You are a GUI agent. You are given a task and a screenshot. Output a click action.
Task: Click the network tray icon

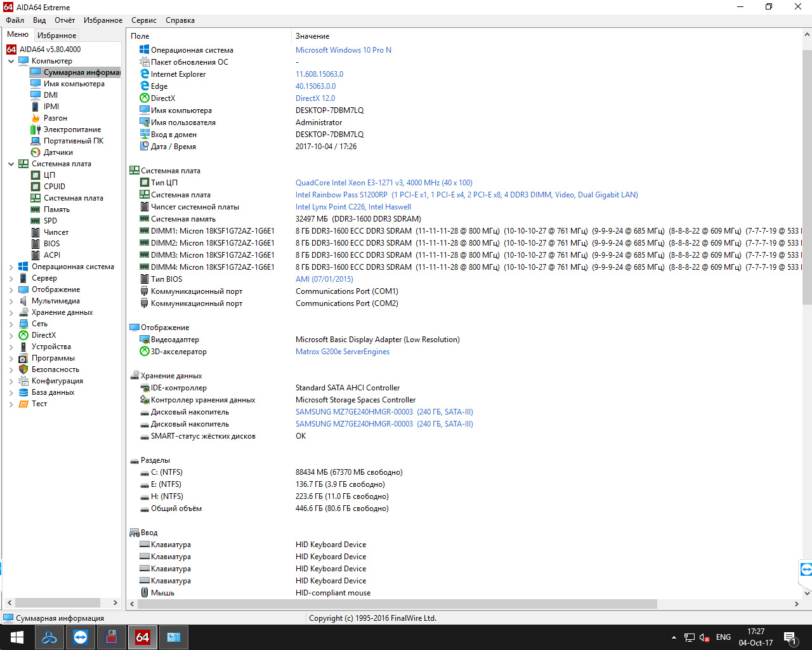pyautogui.click(x=690, y=637)
